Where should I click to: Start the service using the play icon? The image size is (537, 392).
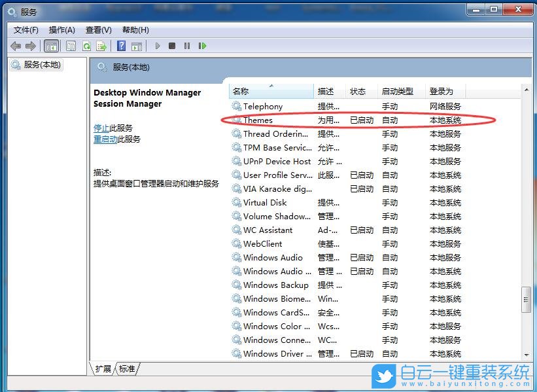pos(157,46)
